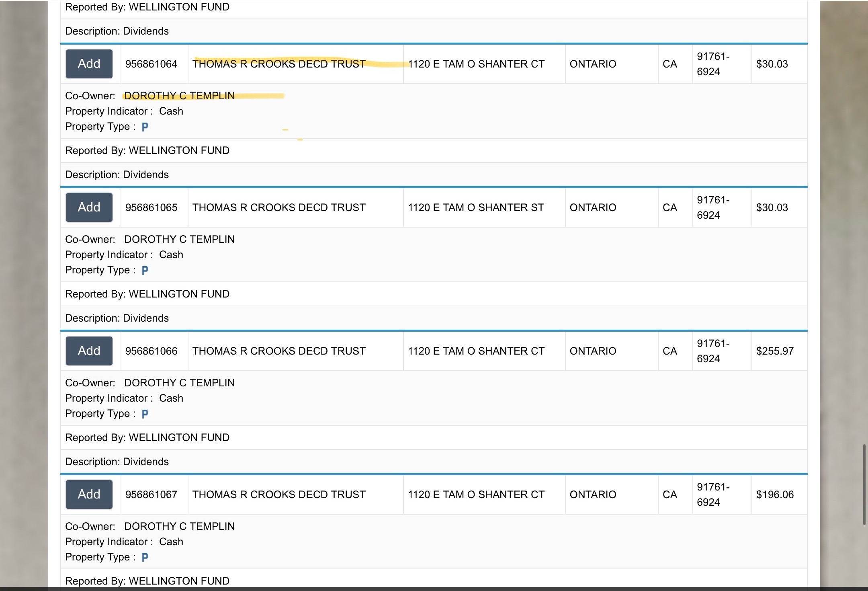The height and width of the screenshot is (591, 868).
Task: Click address in row with $196.06
Action: [476, 495]
